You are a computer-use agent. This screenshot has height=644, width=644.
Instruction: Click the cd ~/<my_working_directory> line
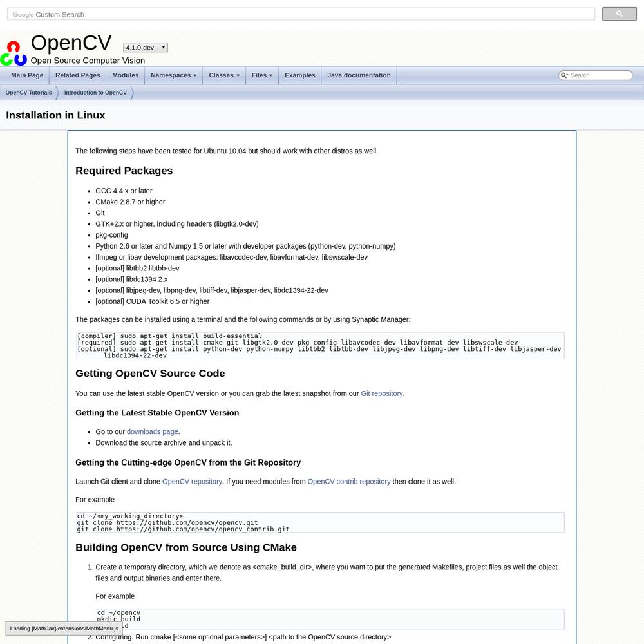[130, 516]
